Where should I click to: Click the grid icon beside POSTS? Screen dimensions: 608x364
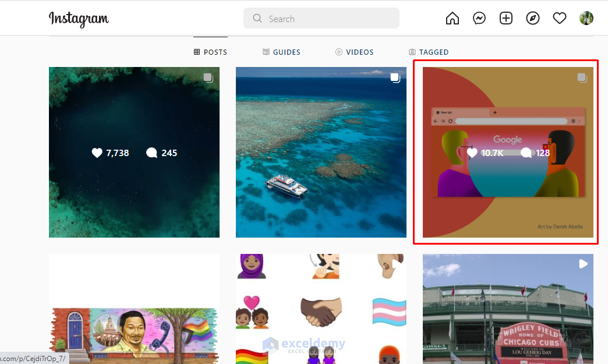coord(197,52)
